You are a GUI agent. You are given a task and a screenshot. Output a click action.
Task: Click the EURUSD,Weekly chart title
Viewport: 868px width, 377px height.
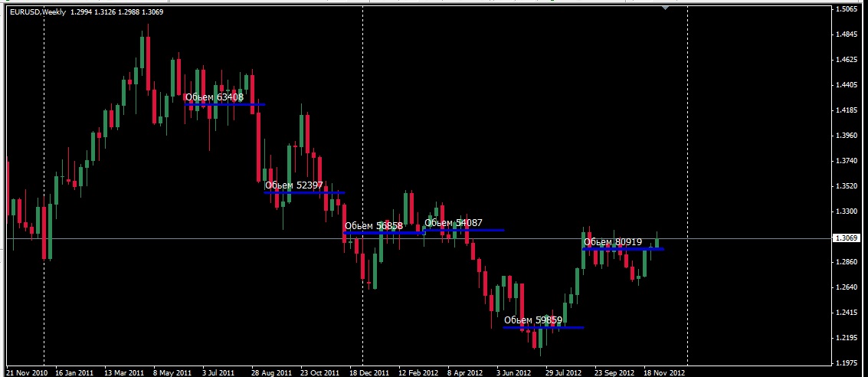[39, 11]
